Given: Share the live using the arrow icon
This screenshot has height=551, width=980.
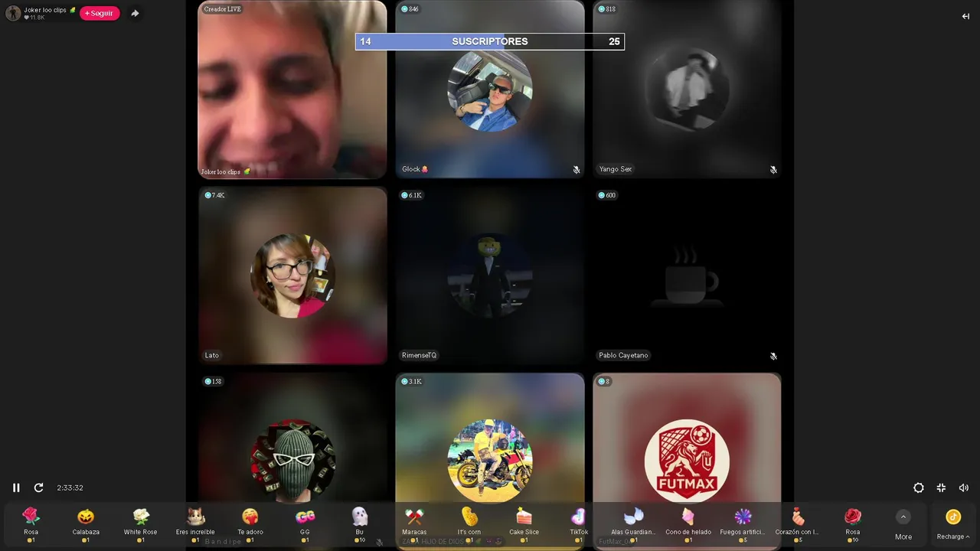Looking at the screenshot, I should click(x=135, y=13).
